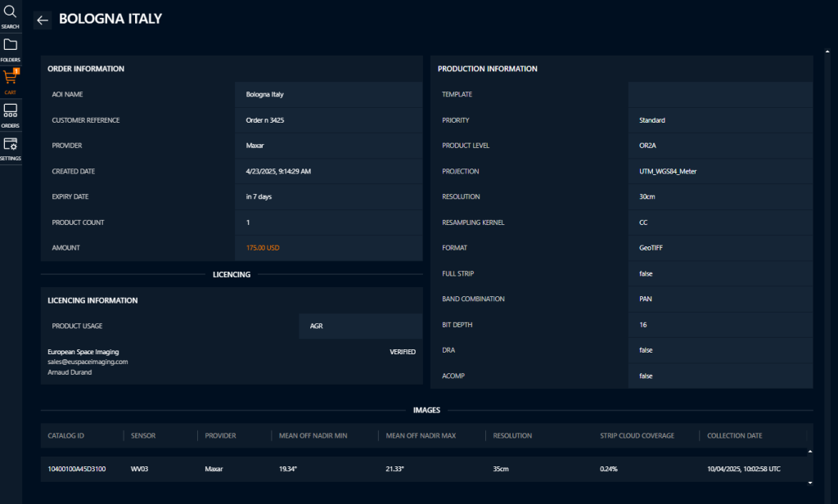Viewport: 838px width, 504px height.
Task: Click the Strip Cloud Coverage column header
Action: 637,435
